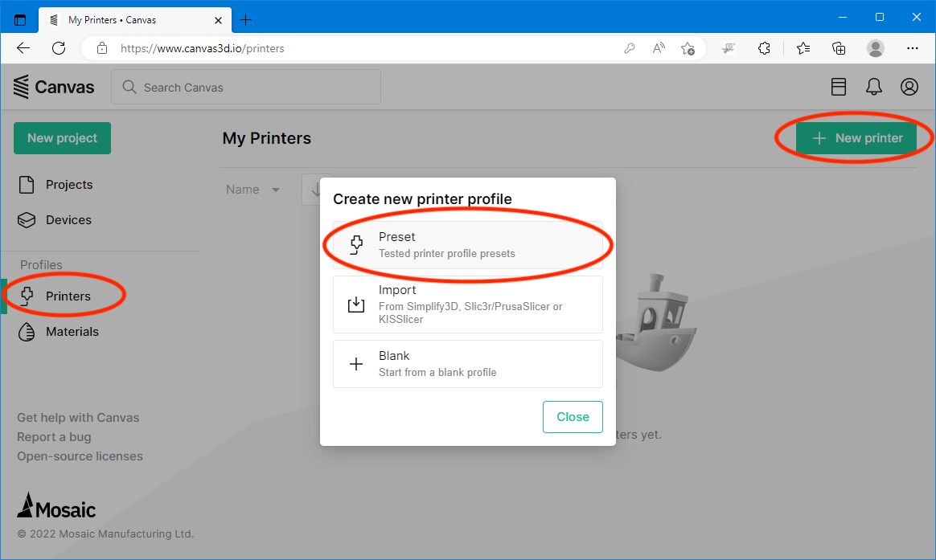Click the Preset printer icon in dialog
The image size is (936, 560).
click(x=356, y=245)
